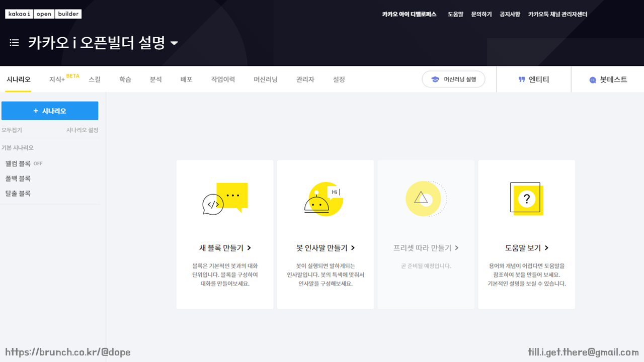Click the bot test chat face icon

593,80
